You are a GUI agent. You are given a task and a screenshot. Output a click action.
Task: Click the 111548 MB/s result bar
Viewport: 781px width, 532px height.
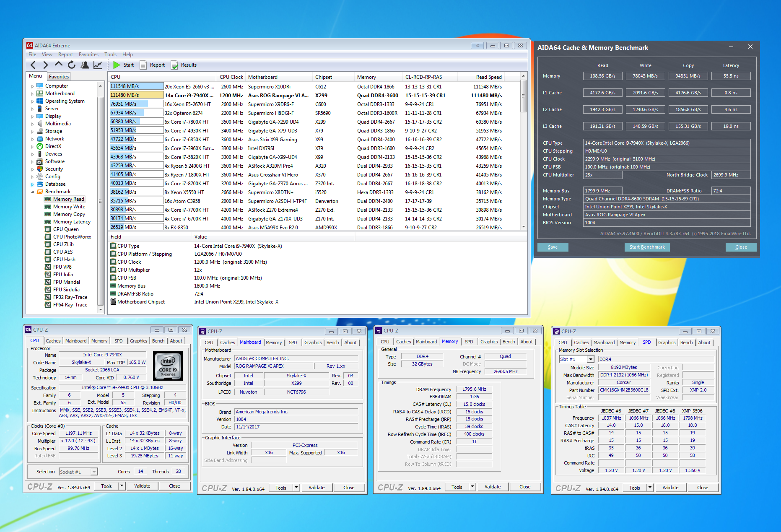point(137,86)
